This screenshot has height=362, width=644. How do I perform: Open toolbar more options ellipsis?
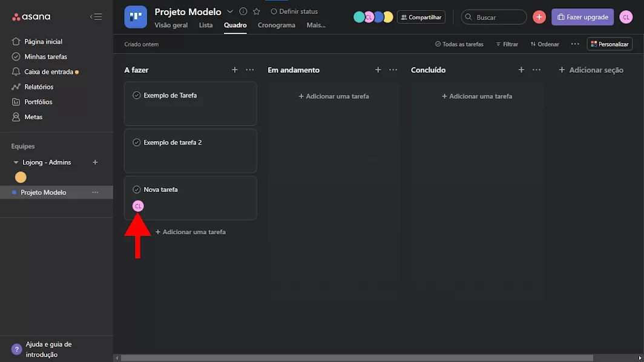[575, 44]
